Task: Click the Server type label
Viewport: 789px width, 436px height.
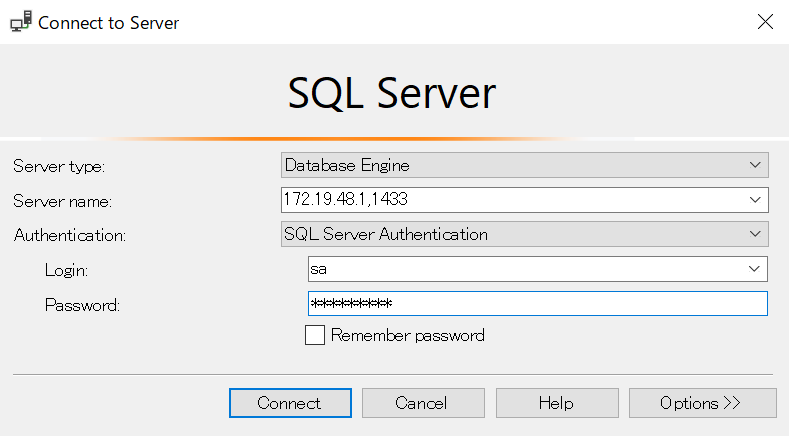Action: (x=59, y=166)
